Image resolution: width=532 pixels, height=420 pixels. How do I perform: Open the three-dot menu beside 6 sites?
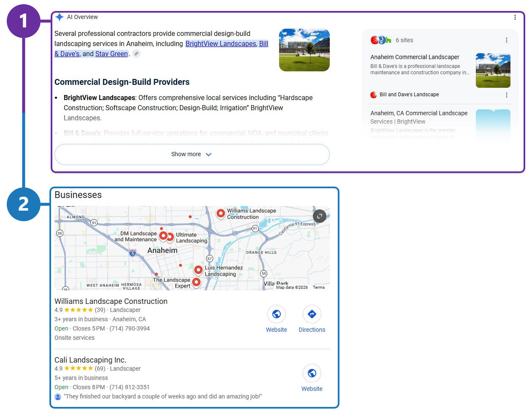(x=506, y=40)
